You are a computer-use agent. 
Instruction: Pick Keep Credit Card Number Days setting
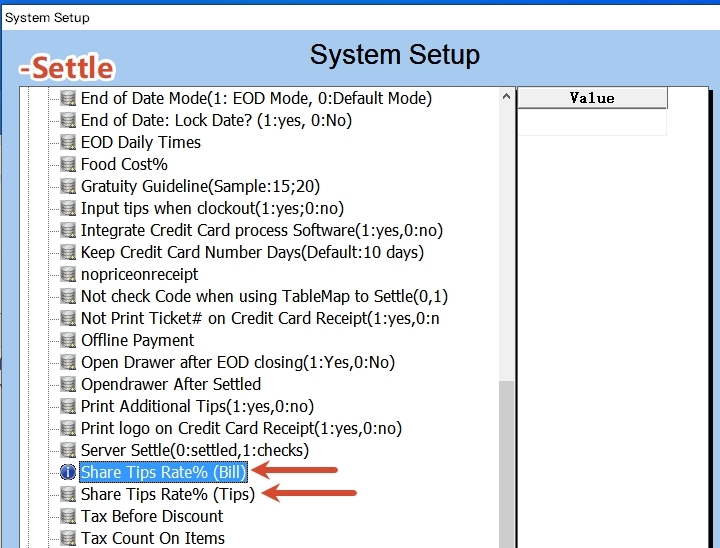tap(252, 253)
